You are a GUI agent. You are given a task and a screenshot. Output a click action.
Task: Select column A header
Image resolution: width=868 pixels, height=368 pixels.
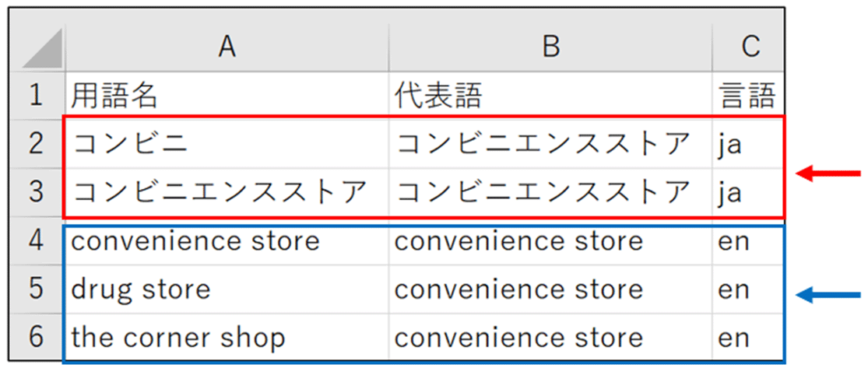[227, 47]
